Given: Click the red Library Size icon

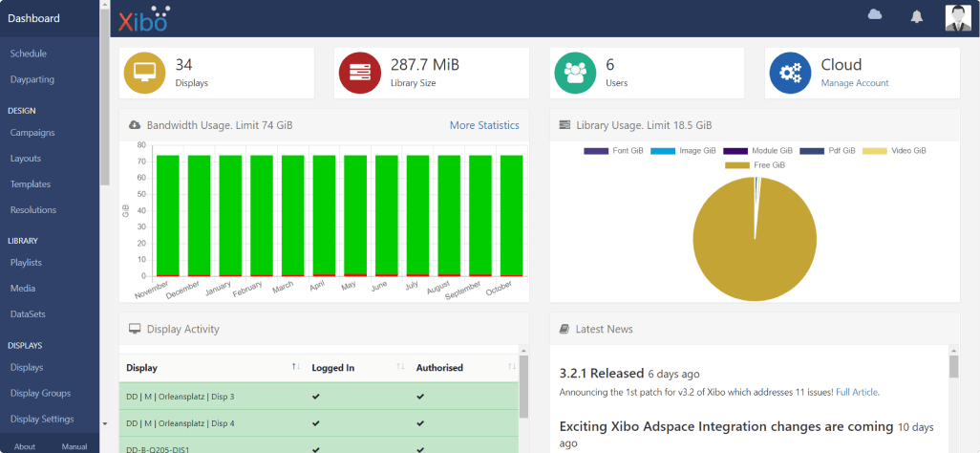Looking at the screenshot, I should click(360, 73).
